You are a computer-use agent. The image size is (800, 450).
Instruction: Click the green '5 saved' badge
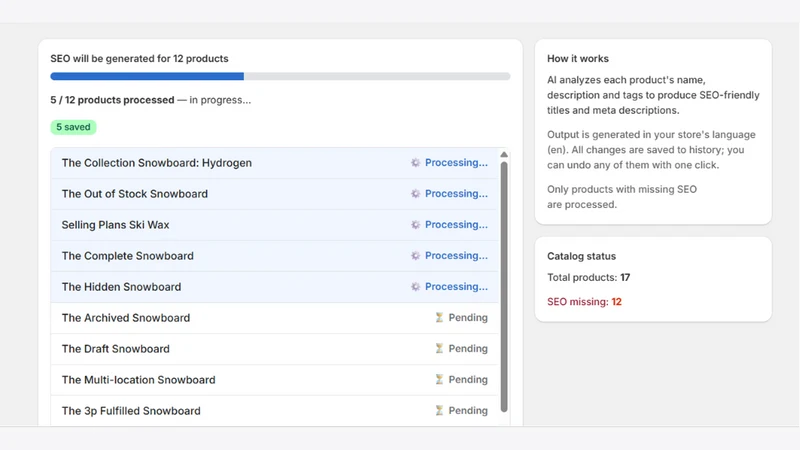pyautogui.click(x=73, y=127)
